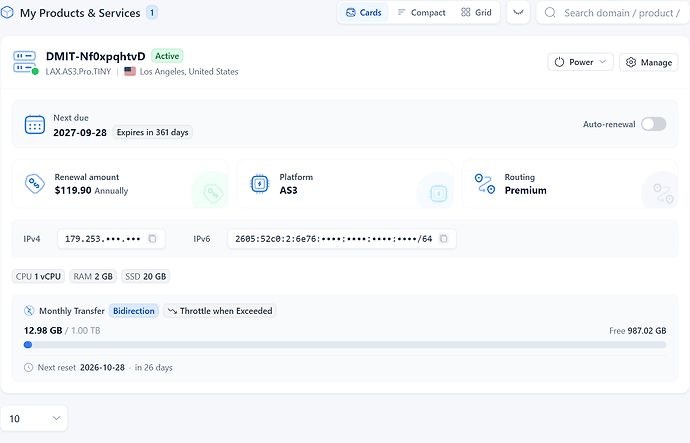The height and width of the screenshot is (443, 690).
Task: Click the Premium routing value
Action: [525, 190]
